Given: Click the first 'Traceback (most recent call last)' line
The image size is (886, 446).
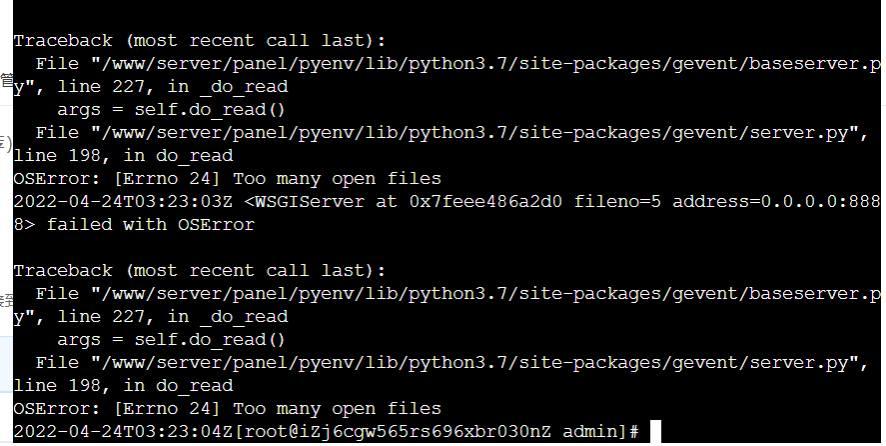Looking at the screenshot, I should tap(199, 41).
